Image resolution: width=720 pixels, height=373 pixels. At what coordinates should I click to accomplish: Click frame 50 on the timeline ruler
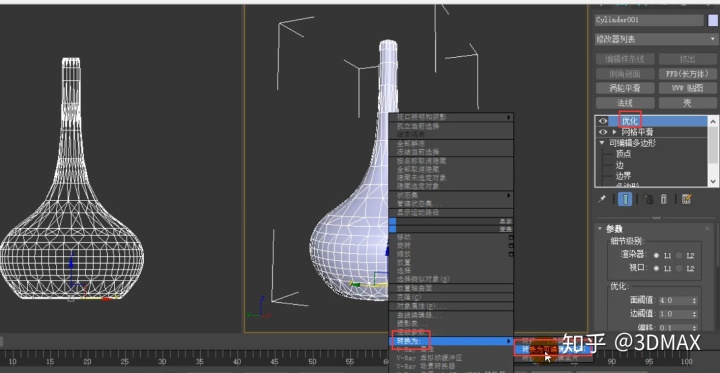[x=312, y=362]
